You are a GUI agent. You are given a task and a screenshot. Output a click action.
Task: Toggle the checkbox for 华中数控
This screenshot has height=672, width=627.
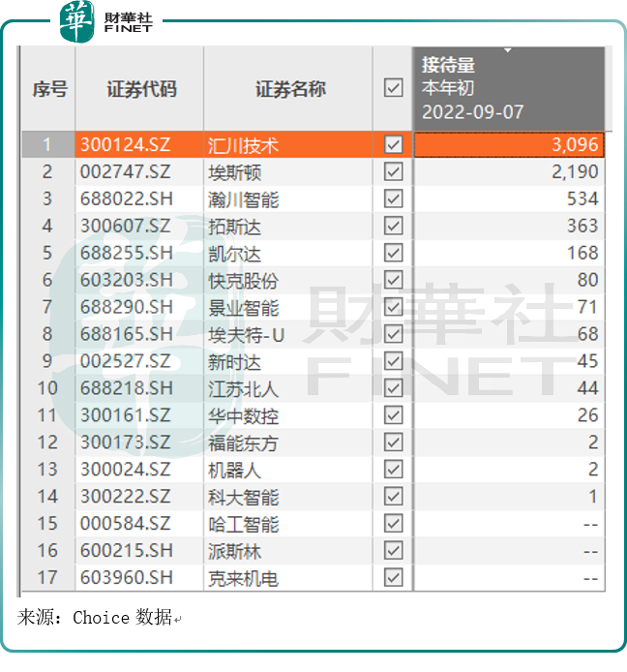point(393,414)
